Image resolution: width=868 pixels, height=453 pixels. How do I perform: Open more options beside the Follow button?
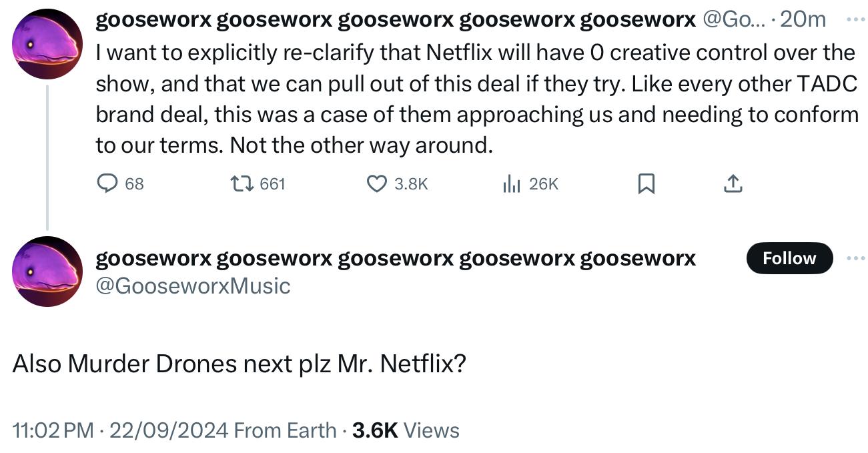(853, 258)
